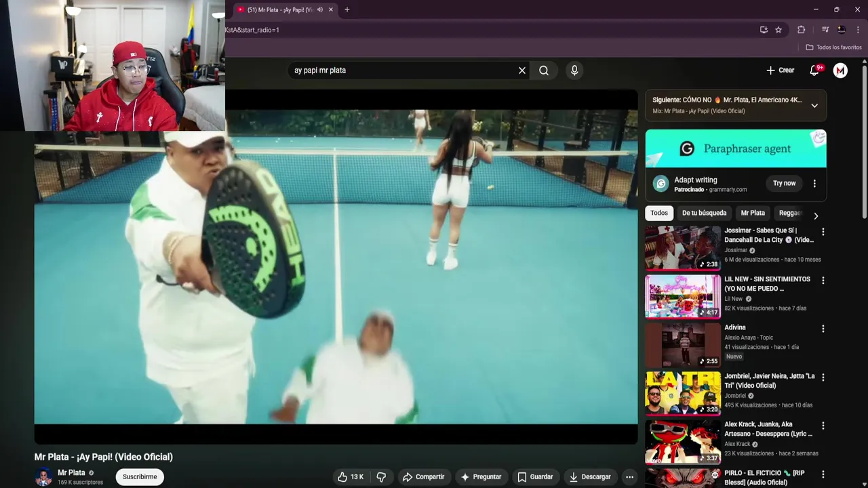Open Todos los favoritos bookmarks folder
The image size is (868, 488).
tap(833, 47)
